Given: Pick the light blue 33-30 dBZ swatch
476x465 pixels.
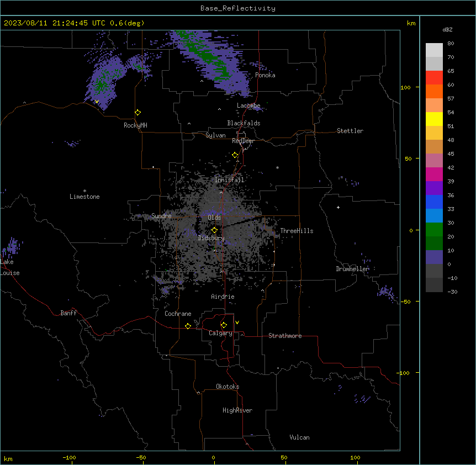Looking at the screenshot, I should (x=434, y=216).
